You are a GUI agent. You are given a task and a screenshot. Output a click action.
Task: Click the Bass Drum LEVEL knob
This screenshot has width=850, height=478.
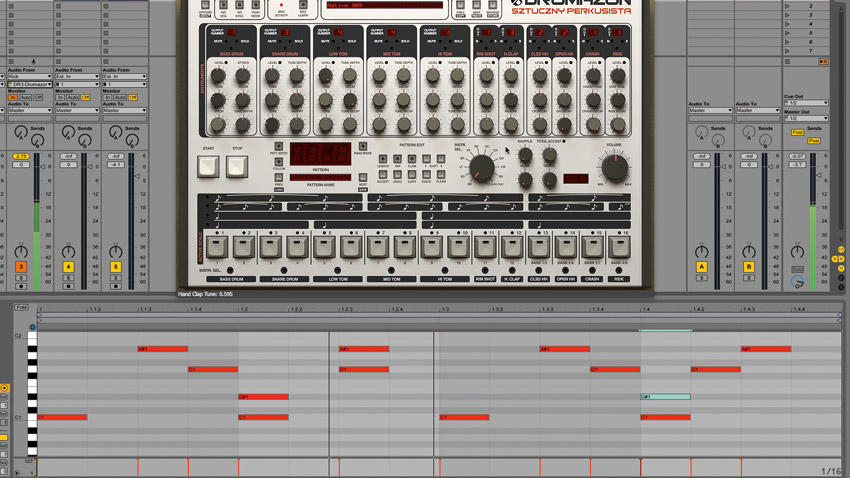218,76
